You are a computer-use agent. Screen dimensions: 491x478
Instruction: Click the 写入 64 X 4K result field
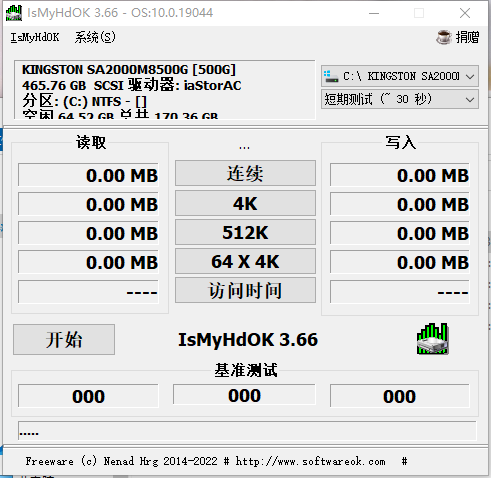click(400, 262)
